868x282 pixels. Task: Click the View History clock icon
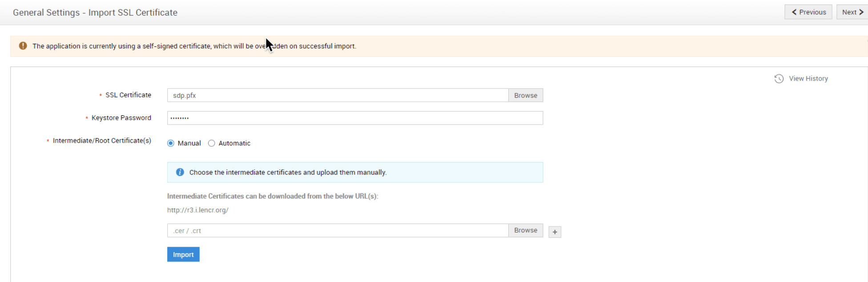click(779, 79)
